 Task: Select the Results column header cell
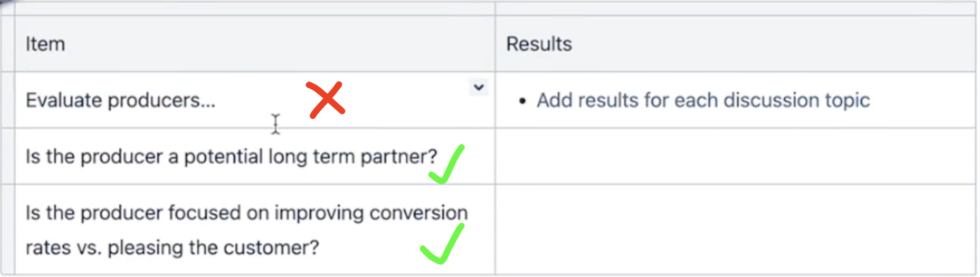[x=735, y=44]
